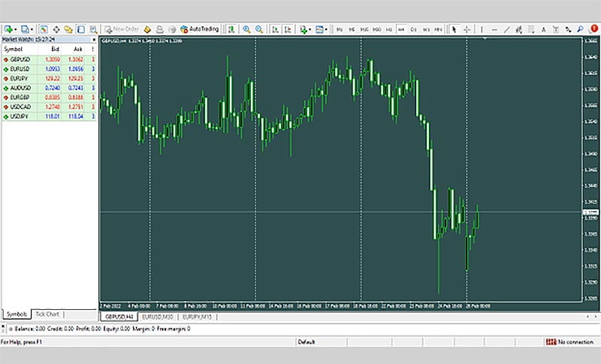Expand the New Chart dropdown arrow
This screenshot has width=601, height=364.
[x=16, y=29]
